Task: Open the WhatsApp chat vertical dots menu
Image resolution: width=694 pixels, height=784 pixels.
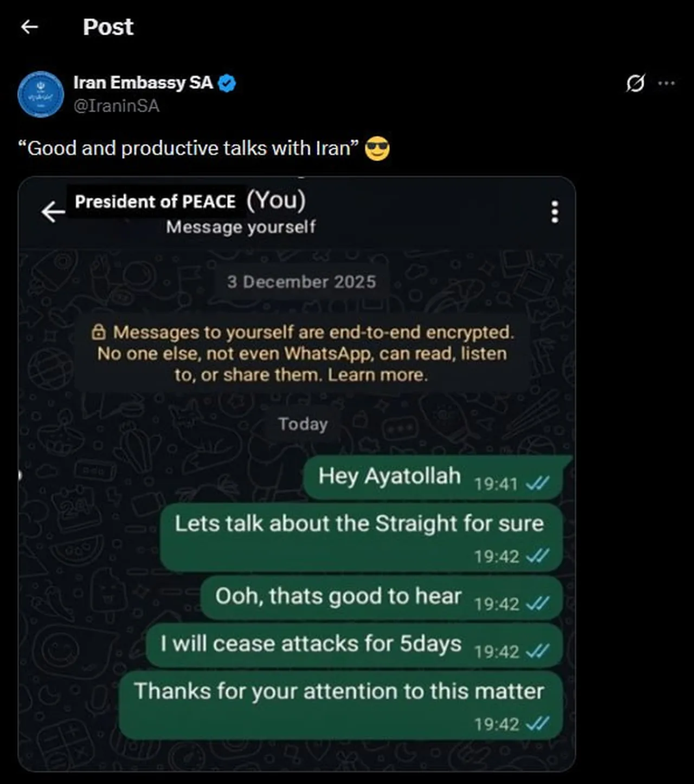Action: pyautogui.click(x=554, y=212)
